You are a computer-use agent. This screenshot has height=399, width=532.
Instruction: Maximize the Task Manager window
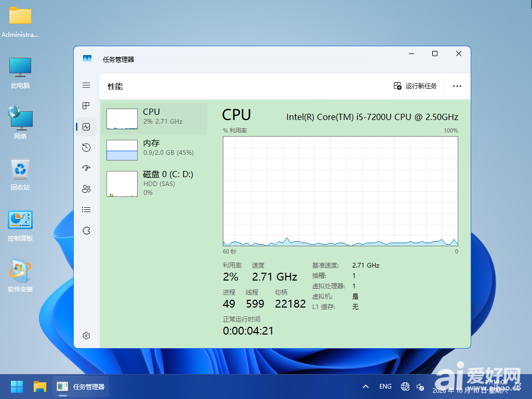[435, 54]
